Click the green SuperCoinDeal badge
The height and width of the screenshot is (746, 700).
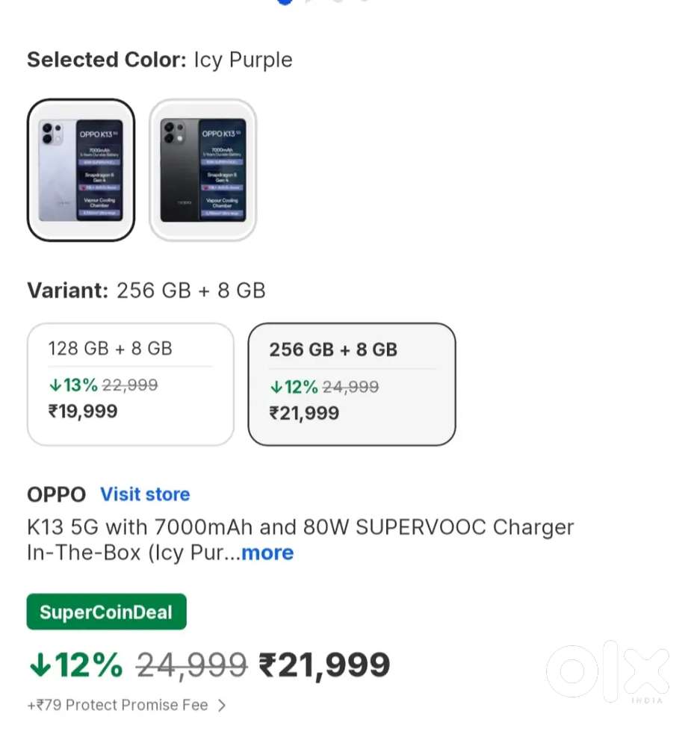106,612
